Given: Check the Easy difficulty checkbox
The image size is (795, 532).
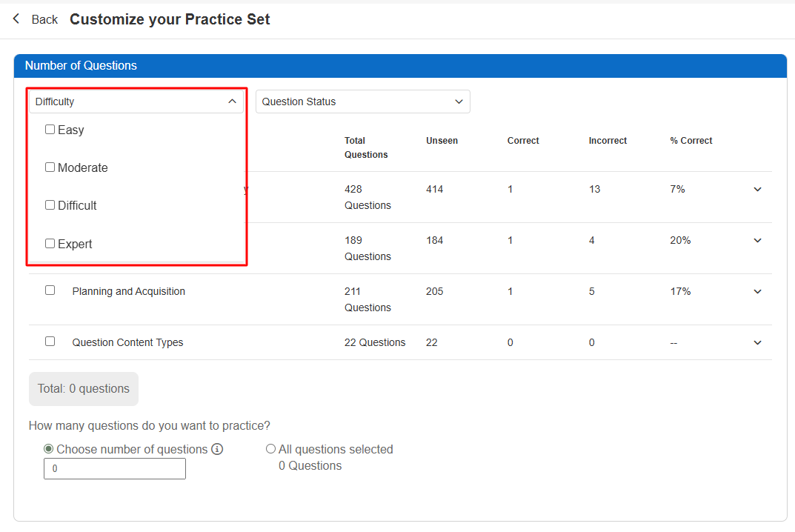Looking at the screenshot, I should [50, 130].
